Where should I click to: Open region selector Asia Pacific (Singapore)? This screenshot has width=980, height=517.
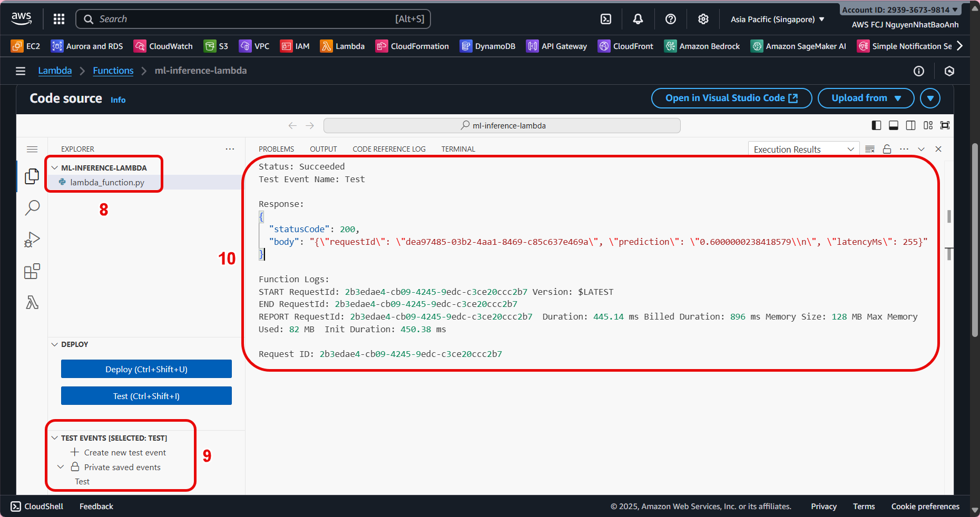[x=777, y=19]
